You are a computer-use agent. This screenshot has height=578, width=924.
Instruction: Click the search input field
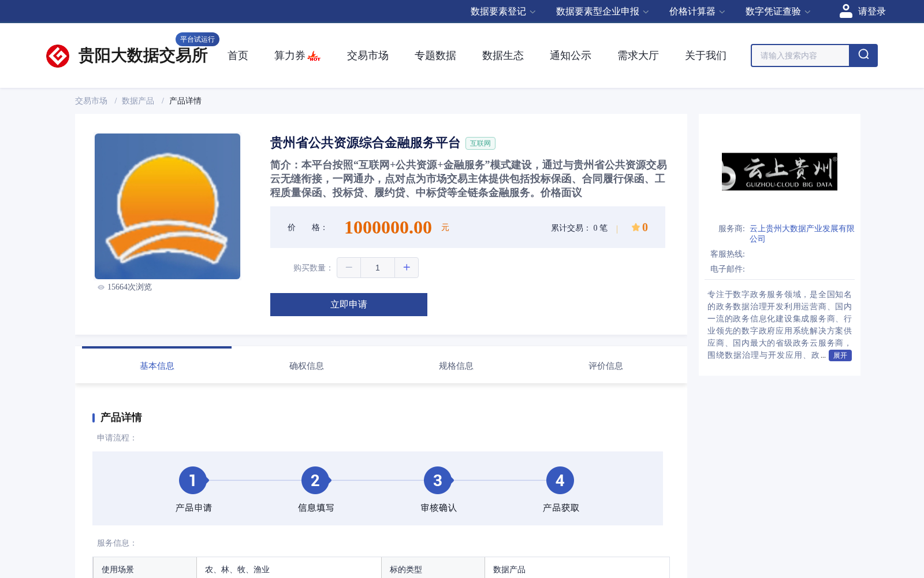coord(800,55)
